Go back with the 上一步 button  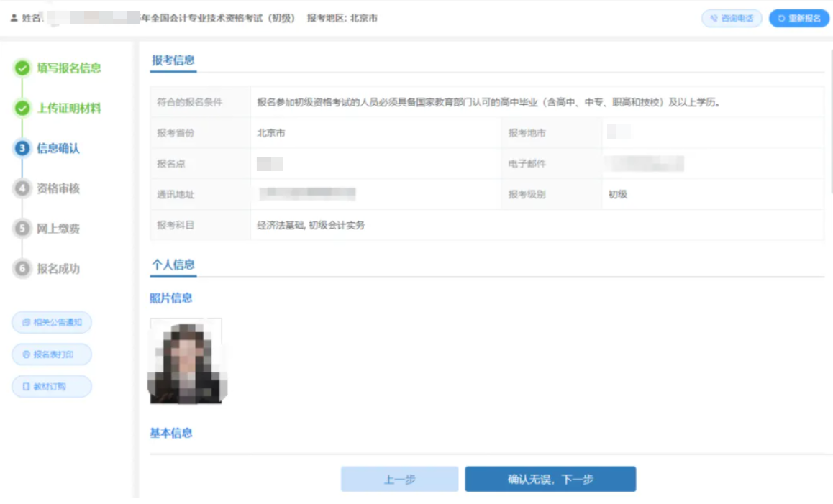point(399,480)
